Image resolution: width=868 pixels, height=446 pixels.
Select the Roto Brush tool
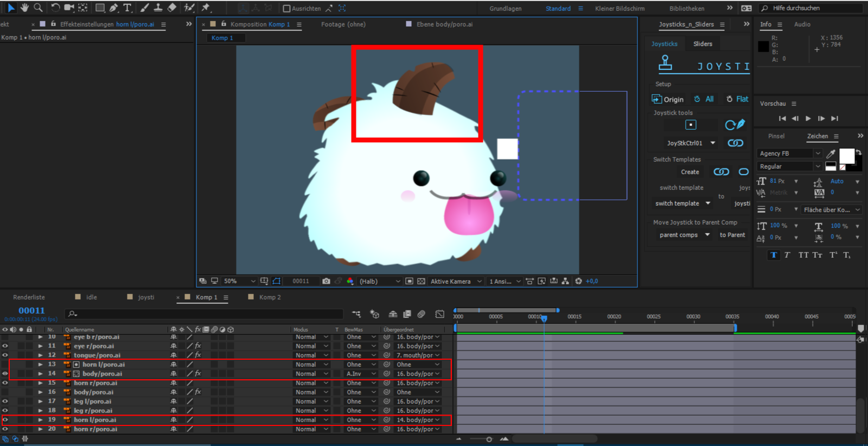tap(189, 8)
